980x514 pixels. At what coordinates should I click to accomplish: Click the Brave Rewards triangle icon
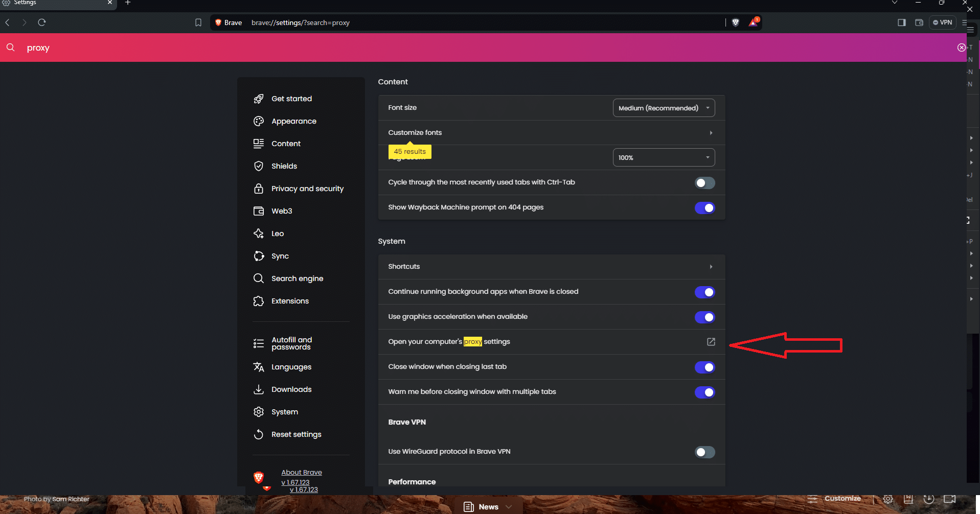[753, 22]
